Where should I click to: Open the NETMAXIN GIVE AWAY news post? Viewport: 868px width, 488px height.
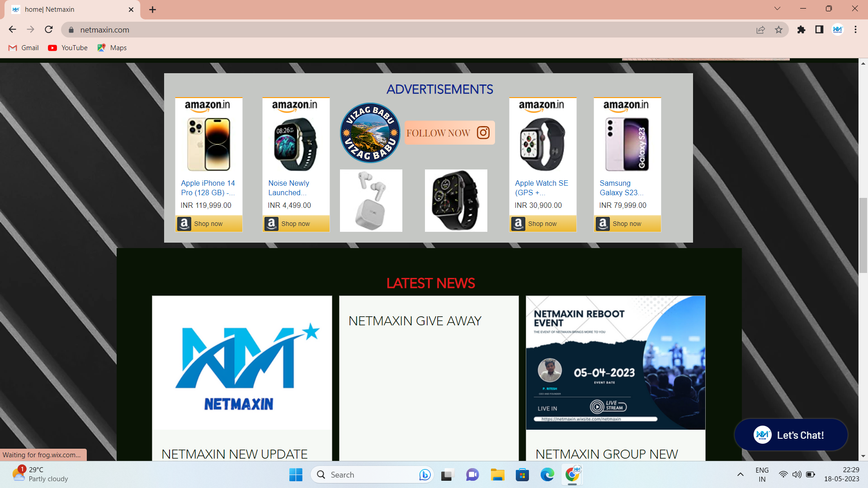[415, 321]
